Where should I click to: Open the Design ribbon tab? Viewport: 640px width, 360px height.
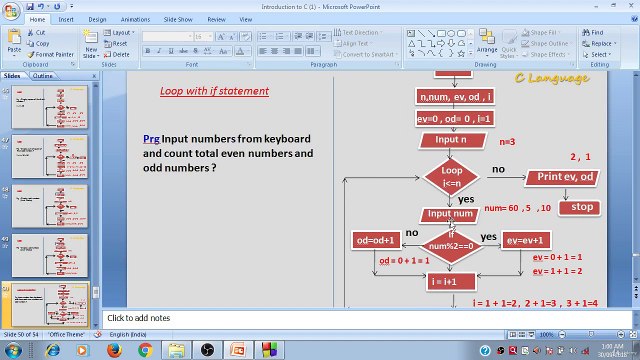point(97,19)
